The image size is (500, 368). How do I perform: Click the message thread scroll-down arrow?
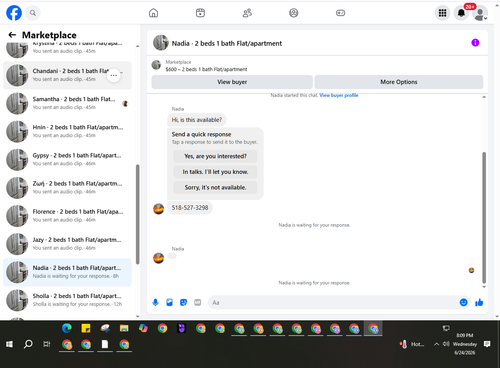pyautogui.click(x=484, y=287)
